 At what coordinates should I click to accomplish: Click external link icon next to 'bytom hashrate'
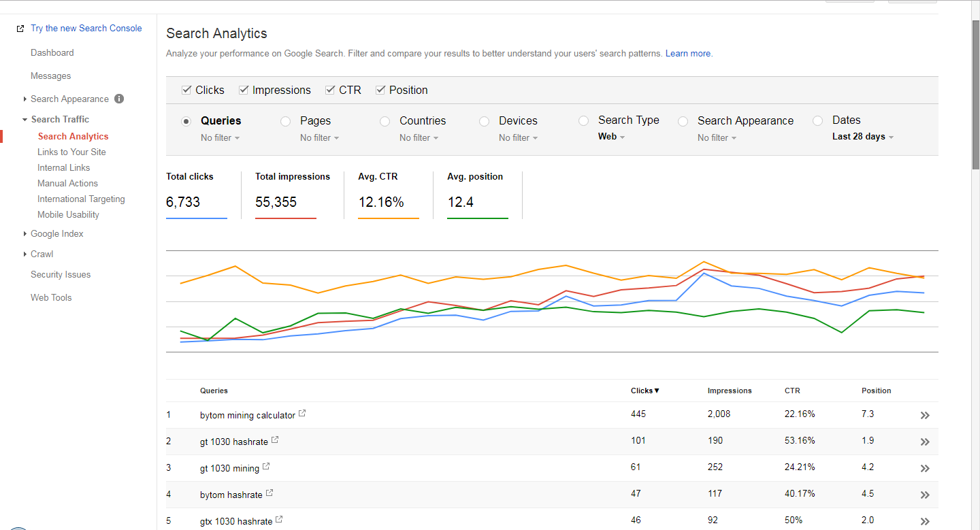pyautogui.click(x=269, y=493)
